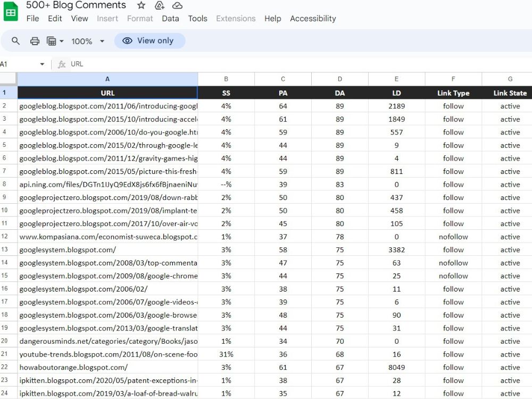Click the Link State header cell
Image resolution: width=532 pixels, height=399 pixels.
click(x=507, y=93)
